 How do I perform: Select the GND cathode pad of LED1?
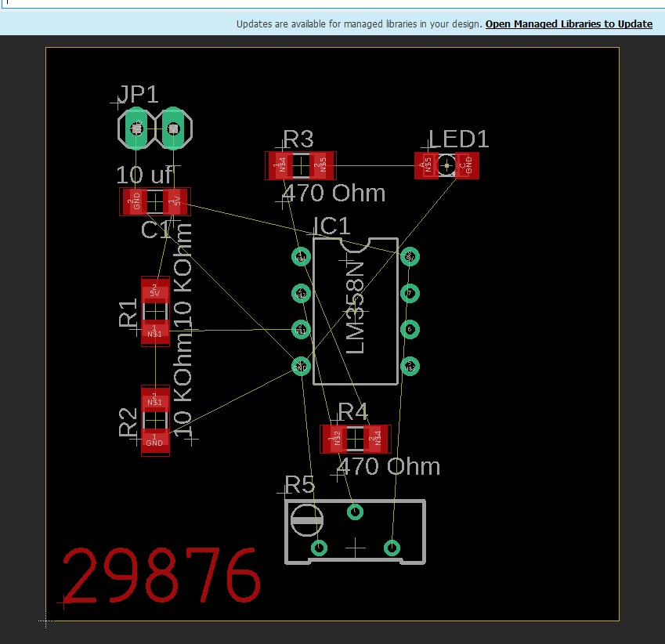point(468,165)
